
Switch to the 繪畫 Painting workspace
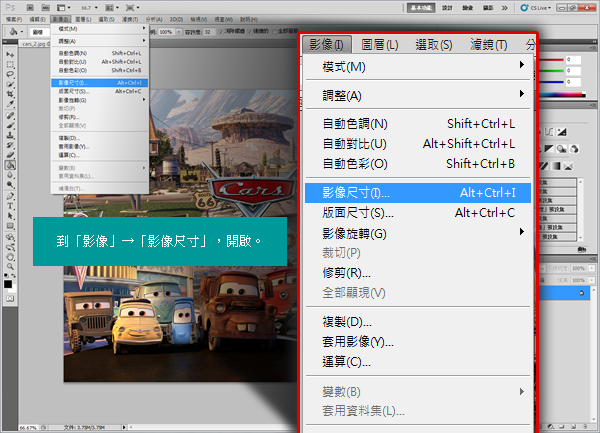[x=468, y=8]
